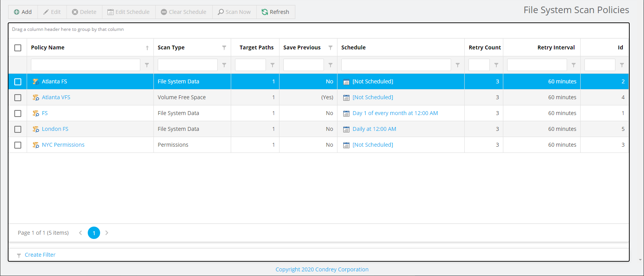The width and height of the screenshot is (644, 276).
Task: Click the calendar icon in FS row schedule
Action: point(346,113)
